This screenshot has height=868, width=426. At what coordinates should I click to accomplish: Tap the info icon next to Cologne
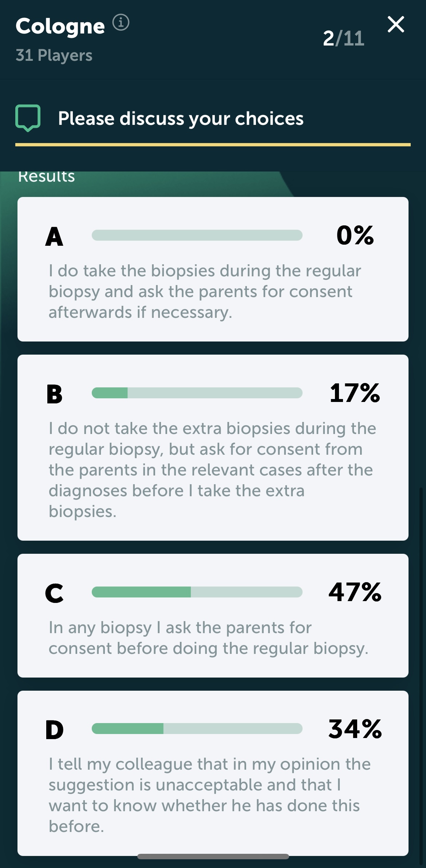point(121,23)
